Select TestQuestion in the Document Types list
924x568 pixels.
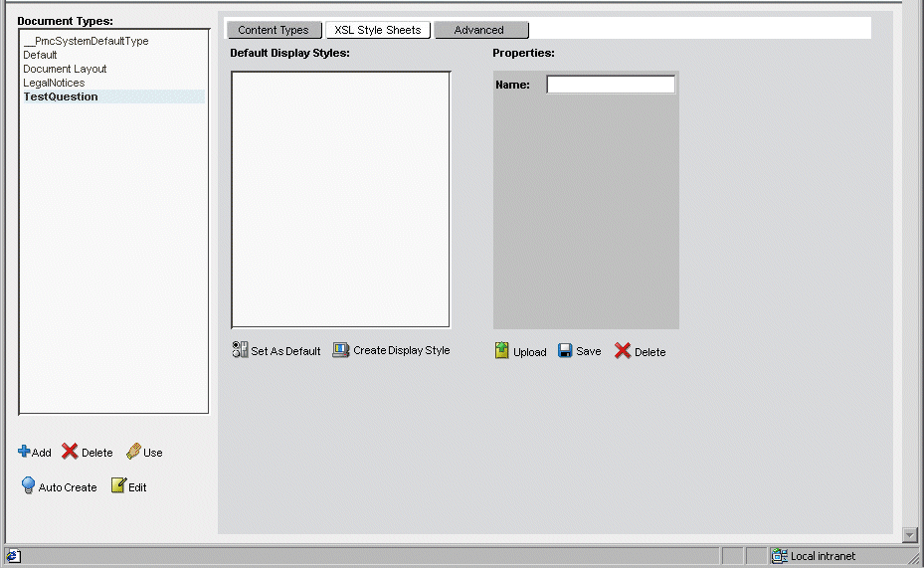click(61, 97)
